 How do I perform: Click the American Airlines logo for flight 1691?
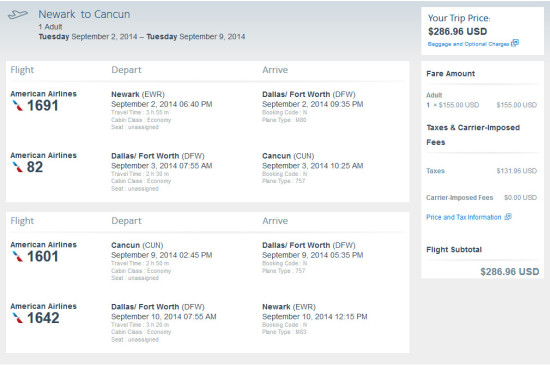click(18, 106)
